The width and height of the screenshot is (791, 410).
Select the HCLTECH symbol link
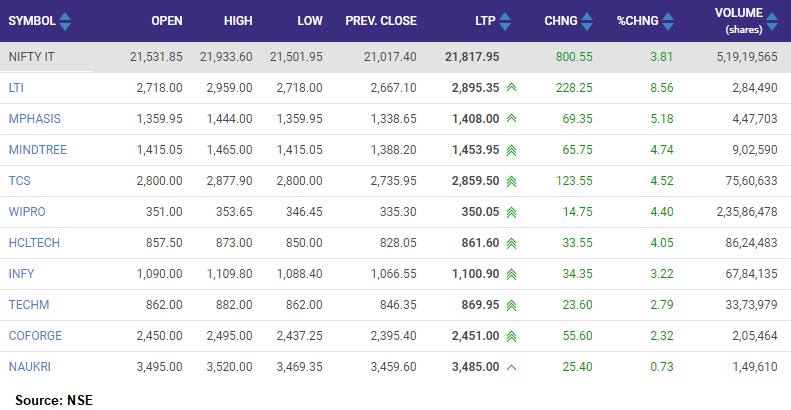tap(33, 243)
